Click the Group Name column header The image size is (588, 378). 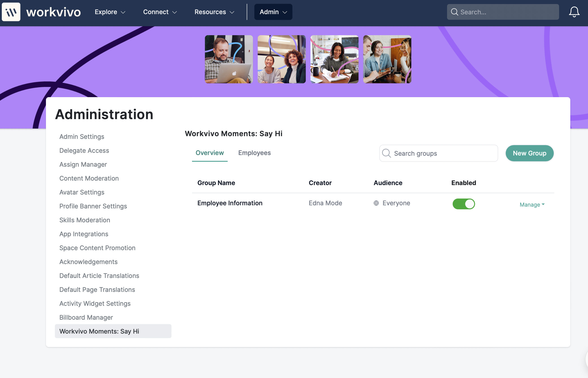(x=216, y=183)
